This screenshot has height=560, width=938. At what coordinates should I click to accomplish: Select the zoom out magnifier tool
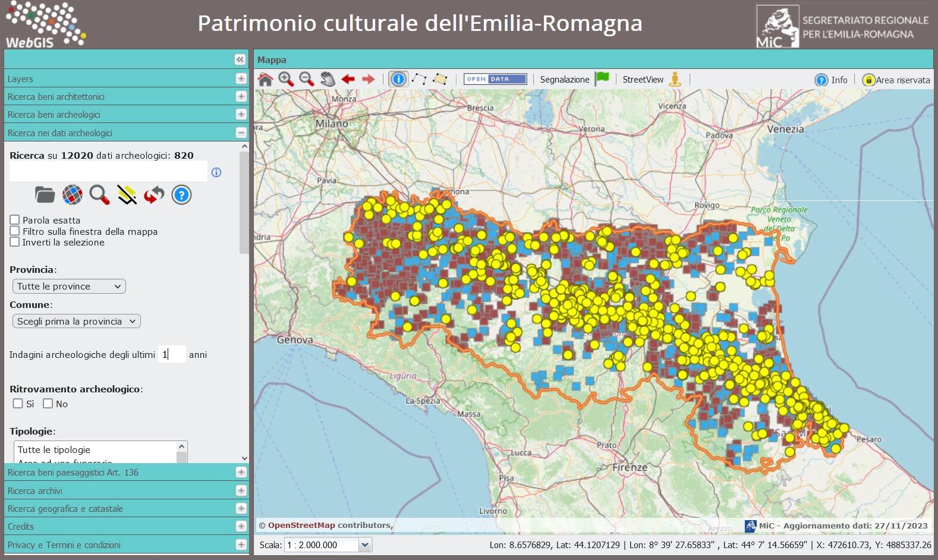pos(306,79)
